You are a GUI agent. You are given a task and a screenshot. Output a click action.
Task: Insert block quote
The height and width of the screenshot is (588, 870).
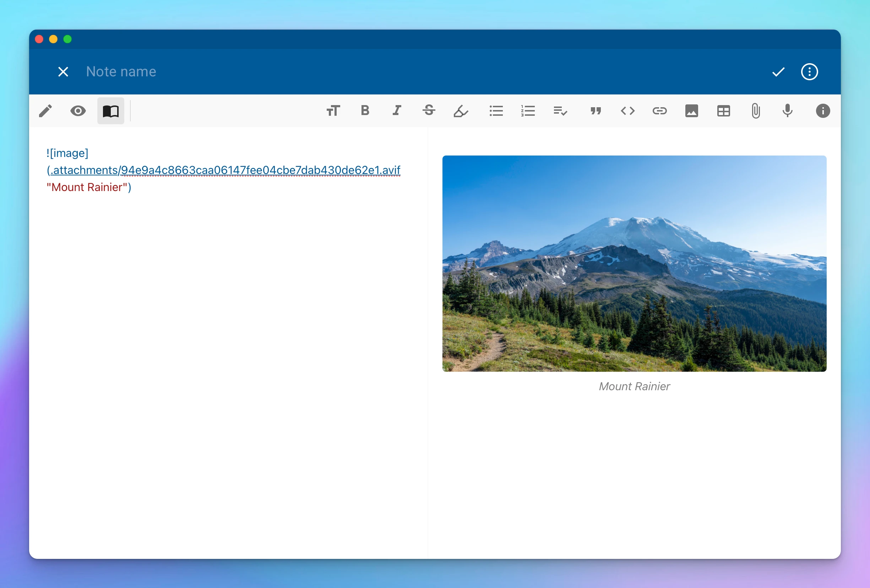pos(596,111)
